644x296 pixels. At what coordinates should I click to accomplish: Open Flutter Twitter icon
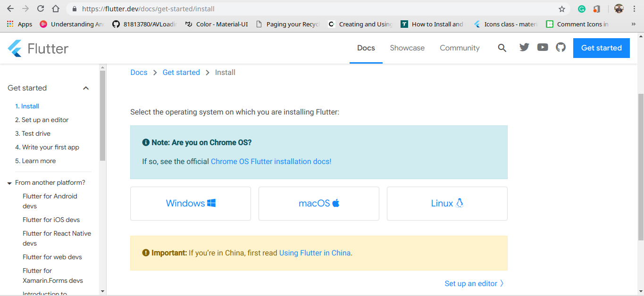(x=524, y=47)
